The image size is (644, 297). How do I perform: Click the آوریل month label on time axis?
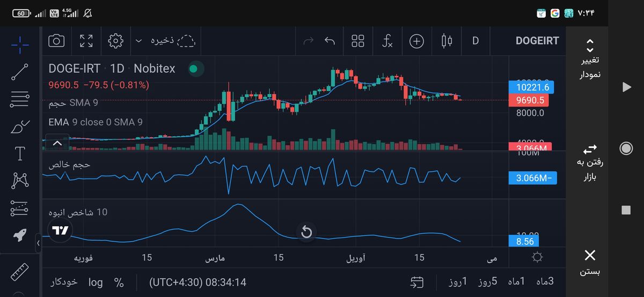point(356,258)
